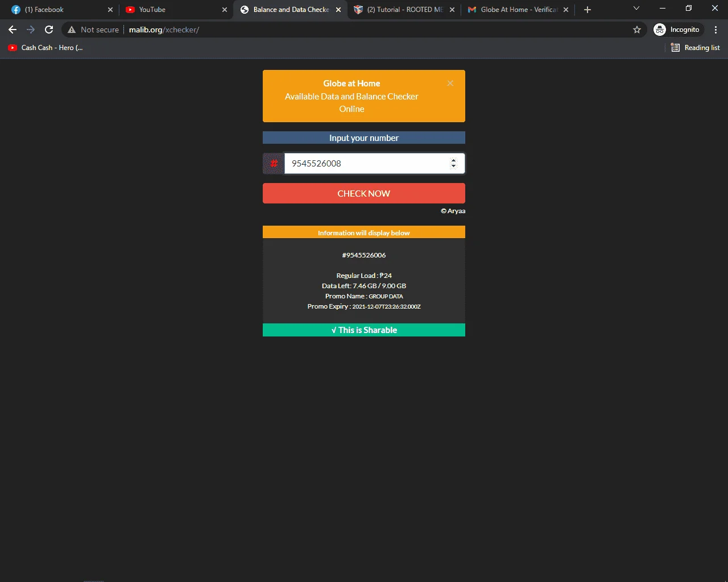The height and width of the screenshot is (582, 728).
Task: Open the Cash Cash - Hero bookmark
Action: 45,48
